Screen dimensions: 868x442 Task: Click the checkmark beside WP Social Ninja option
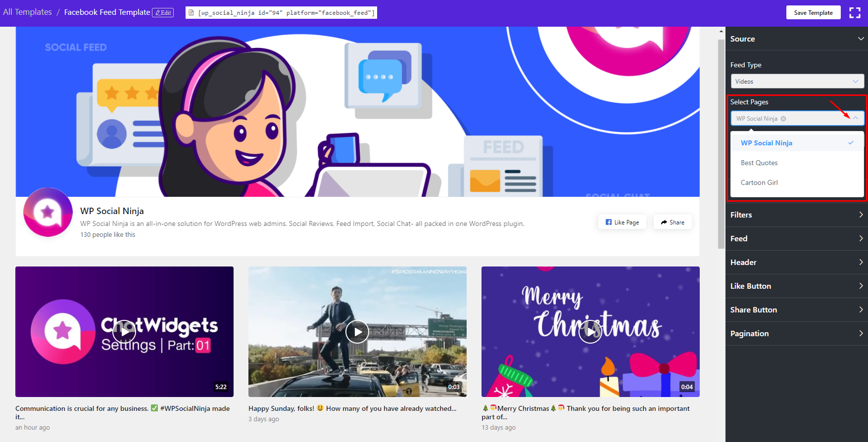[851, 143]
